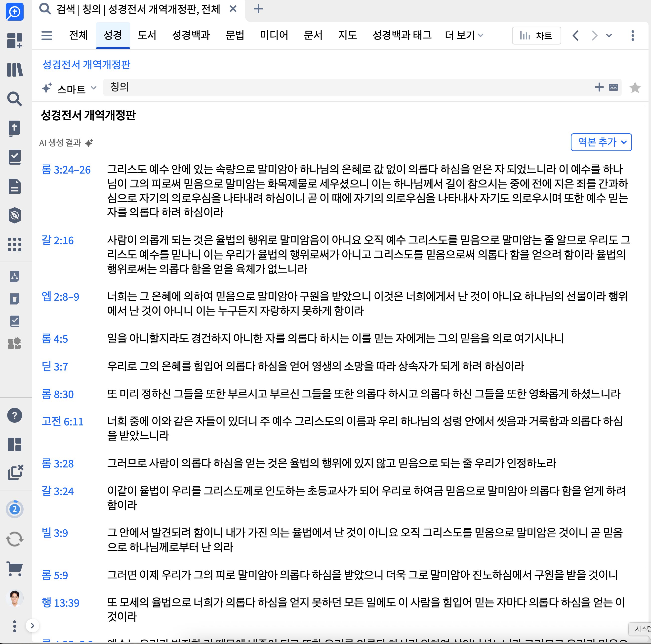Add a new tab with plus

[x=258, y=9]
